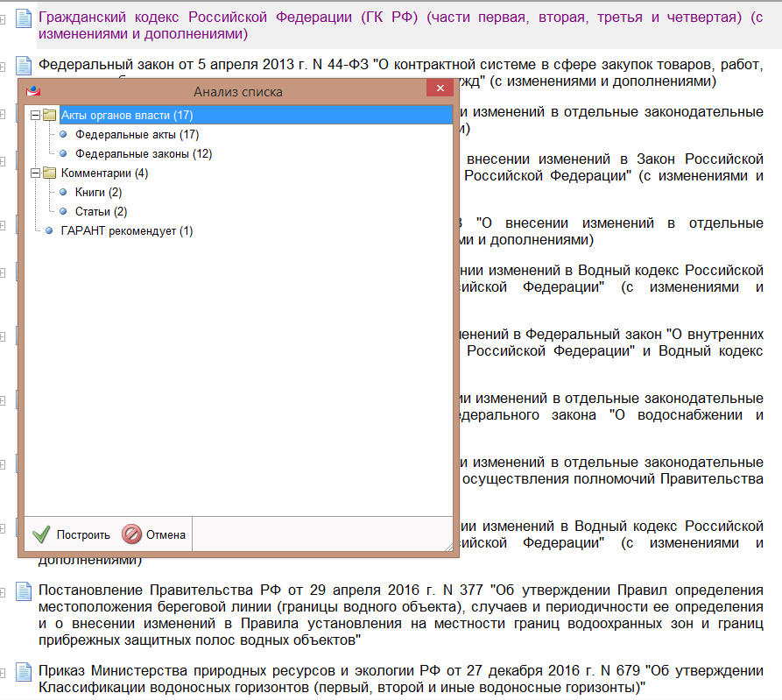Click the red Отмена cancel icon
Viewport: 782px width, 700px height.
[131, 534]
